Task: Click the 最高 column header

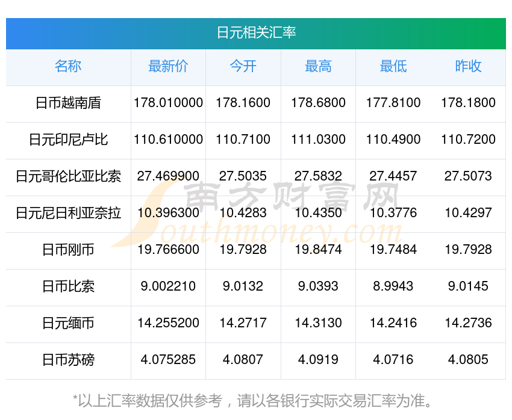Action: point(318,66)
